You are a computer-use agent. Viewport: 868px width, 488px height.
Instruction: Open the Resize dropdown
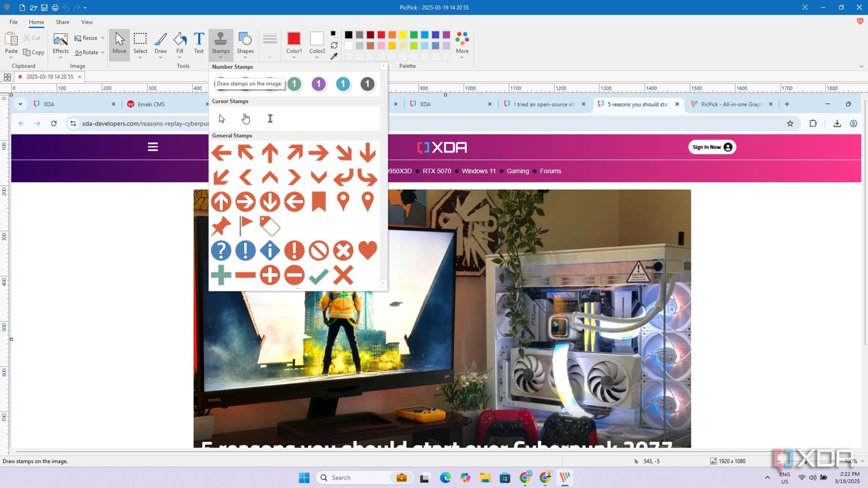[x=102, y=38]
